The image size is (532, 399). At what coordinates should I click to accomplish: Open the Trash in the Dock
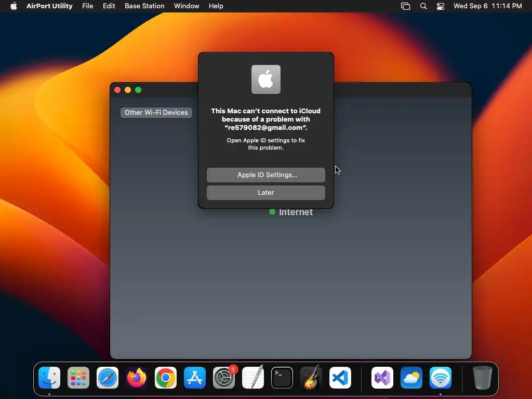tap(483, 378)
